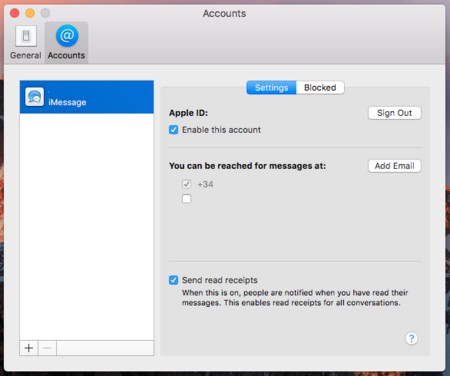The image size is (450, 376).
Task: Click the Apple ID label
Action: pyautogui.click(x=188, y=113)
